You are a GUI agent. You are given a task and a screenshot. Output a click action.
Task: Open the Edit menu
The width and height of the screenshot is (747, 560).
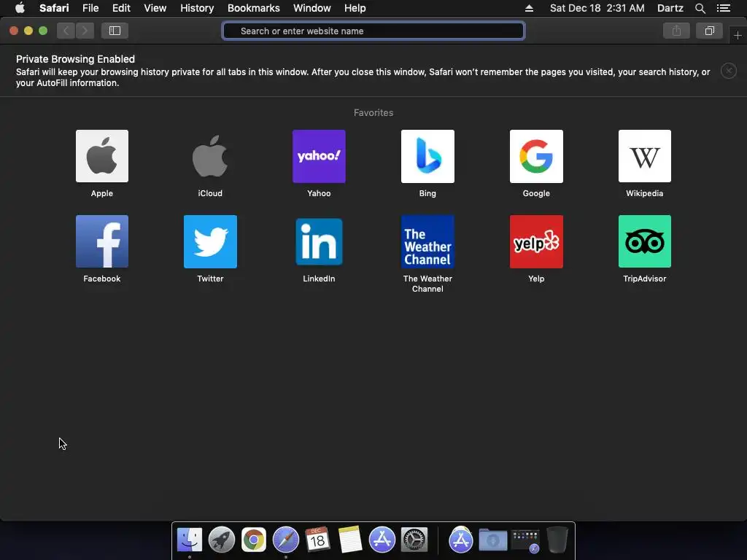click(x=121, y=8)
